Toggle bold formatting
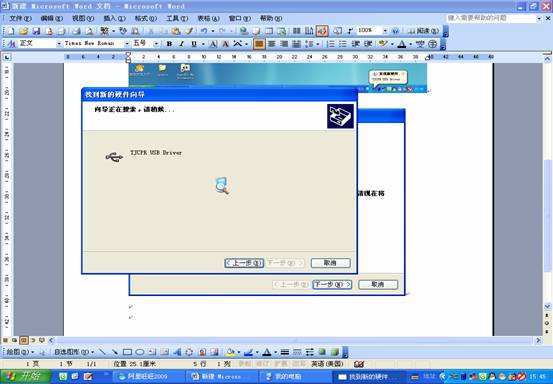The image size is (553, 384). (169, 44)
